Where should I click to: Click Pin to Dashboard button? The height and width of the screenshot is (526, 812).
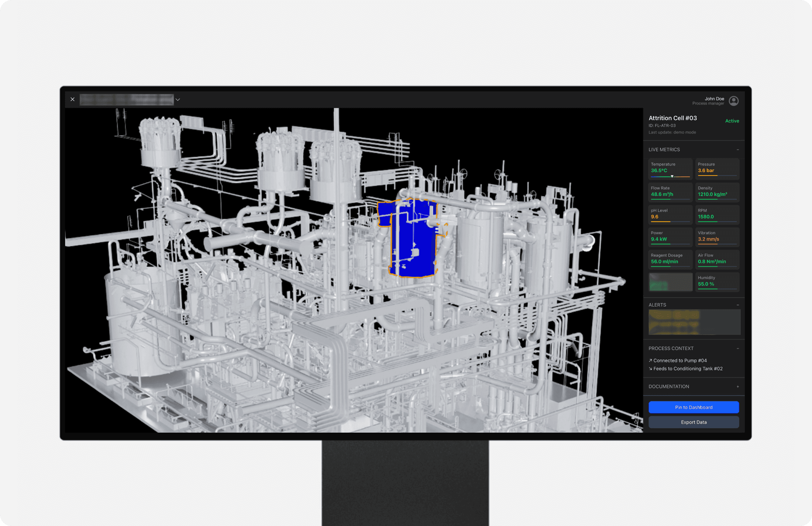694,407
